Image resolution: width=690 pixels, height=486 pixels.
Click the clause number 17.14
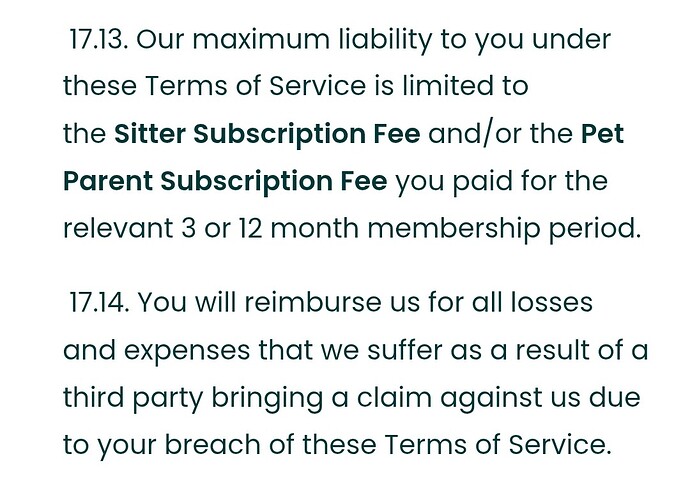[x=99, y=301]
